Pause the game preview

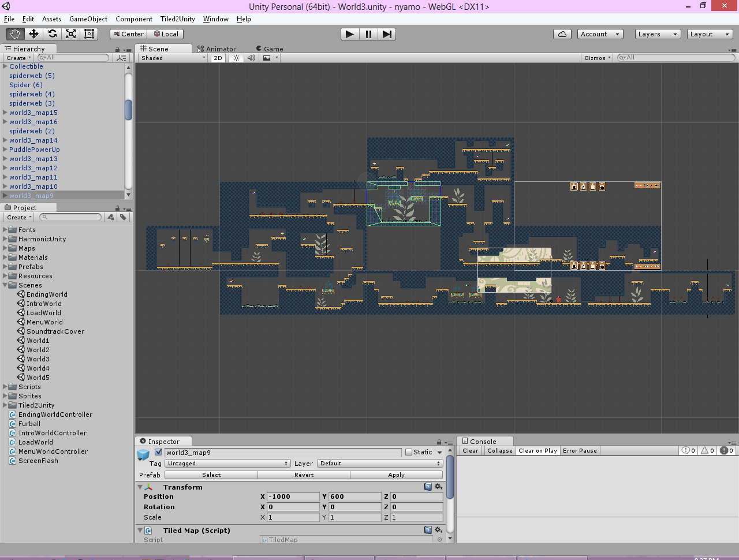[x=368, y=34]
